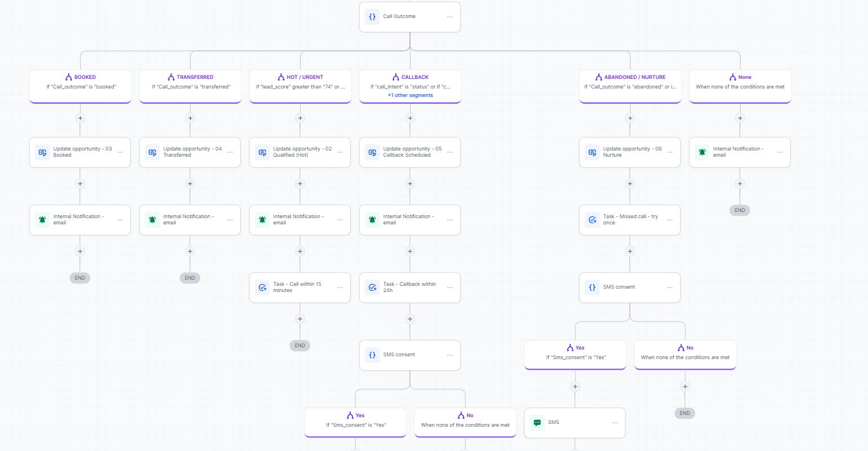The height and width of the screenshot is (451, 868).
Task: Select the TRANSFERRED branch condition card
Action: 190,87
